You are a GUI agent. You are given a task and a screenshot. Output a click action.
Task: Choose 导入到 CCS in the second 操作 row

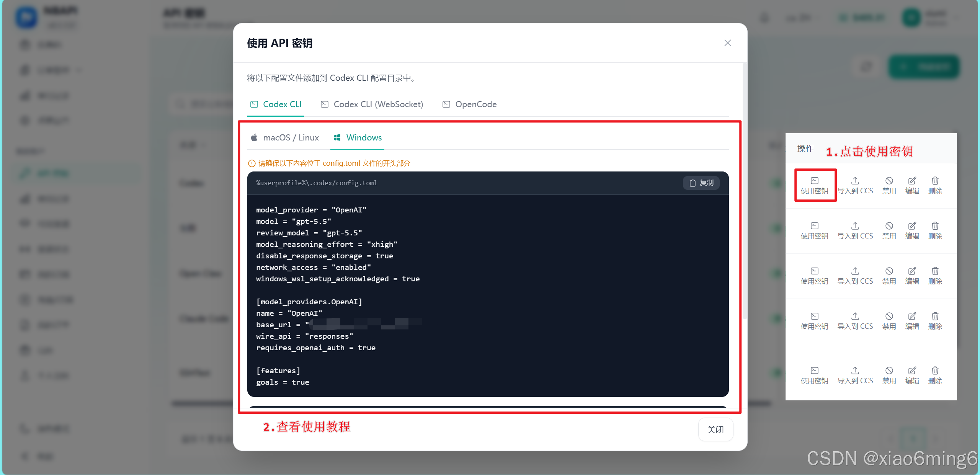point(855,231)
